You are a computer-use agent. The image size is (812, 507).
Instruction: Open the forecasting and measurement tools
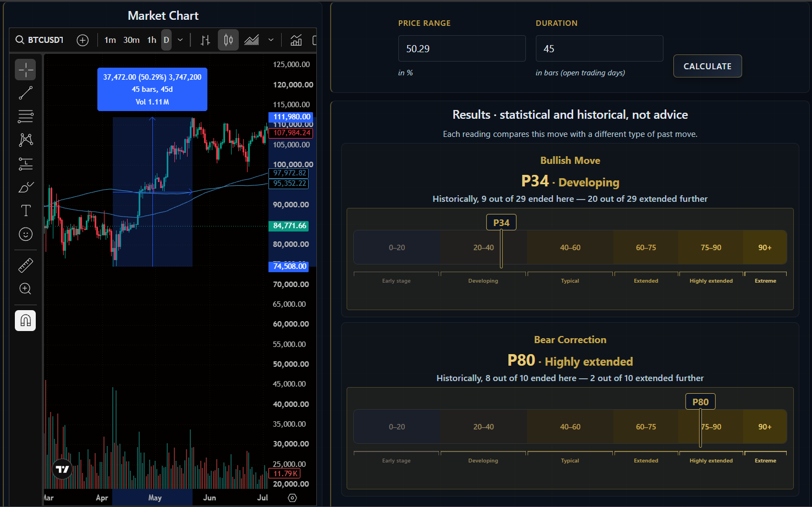(x=25, y=163)
